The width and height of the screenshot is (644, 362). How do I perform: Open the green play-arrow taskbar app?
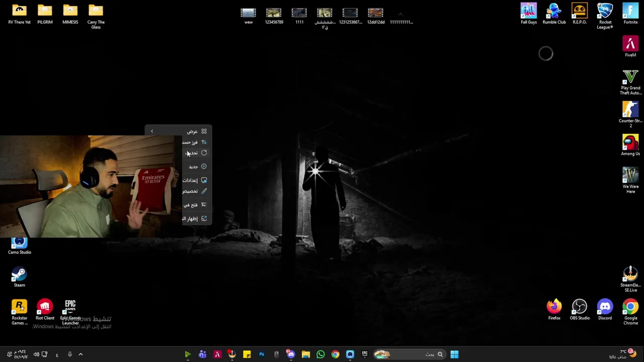tap(188, 354)
